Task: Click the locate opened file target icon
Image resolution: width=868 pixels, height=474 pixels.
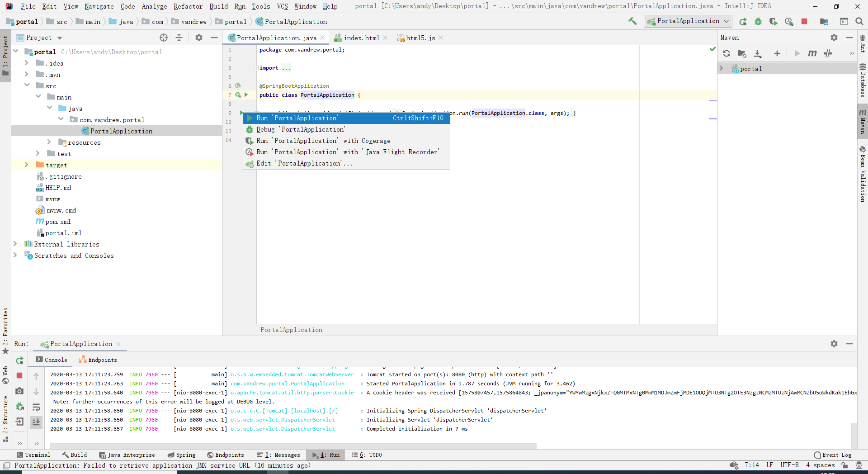Action: 164,38
